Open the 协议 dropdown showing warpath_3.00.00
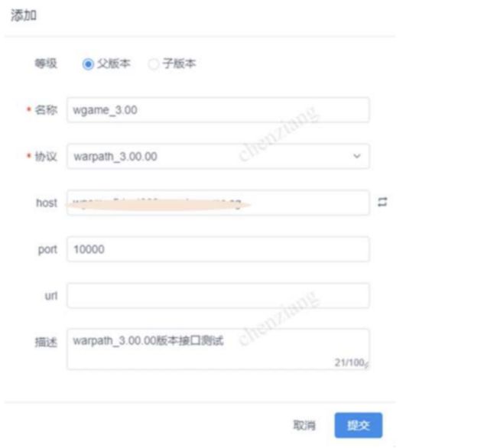This screenshot has width=497, height=448. pos(218,156)
